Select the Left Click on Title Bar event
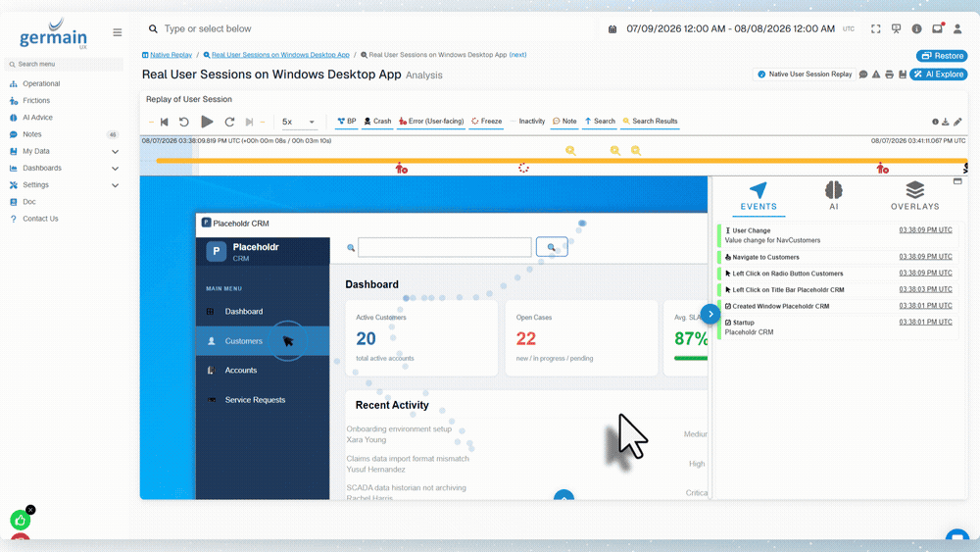980x552 pixels. tap(838, 290)
